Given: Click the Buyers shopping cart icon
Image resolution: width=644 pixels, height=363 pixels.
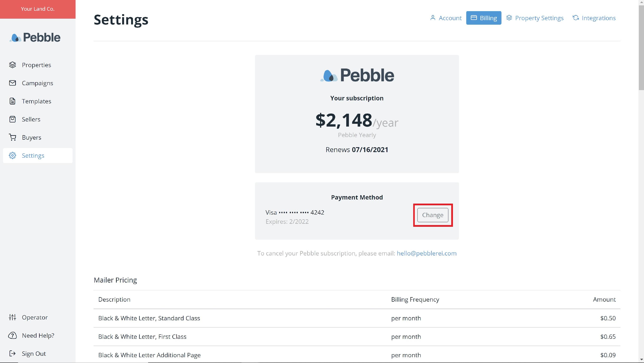Looking at the screenshot, I should tap(12, 137).
